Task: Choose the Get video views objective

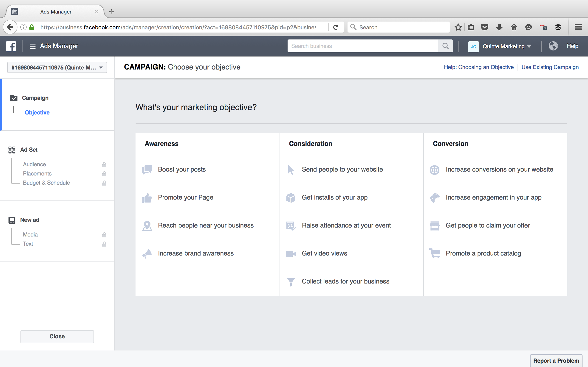Action: pyautogui.click(x=324, y=253)
